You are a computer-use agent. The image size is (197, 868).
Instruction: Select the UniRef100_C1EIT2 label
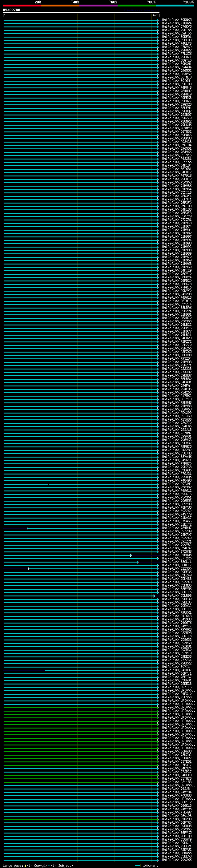click(x=177, y=525)
